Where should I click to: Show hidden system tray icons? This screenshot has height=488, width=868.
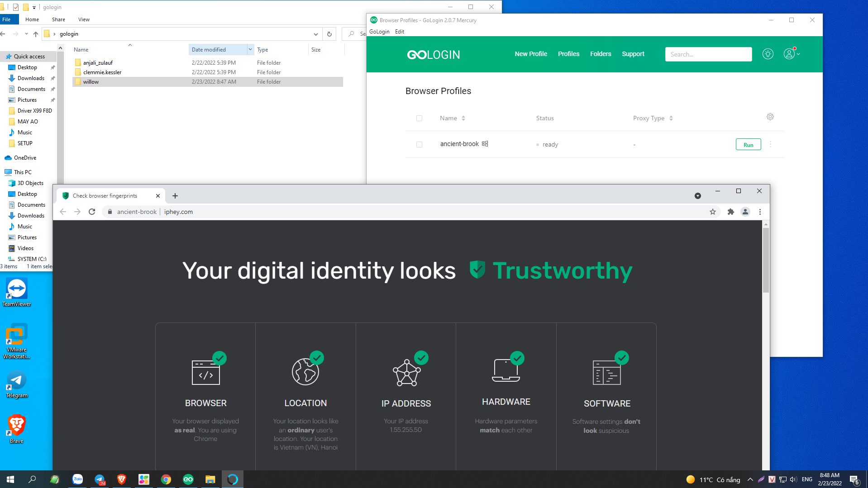pos(750,479)
